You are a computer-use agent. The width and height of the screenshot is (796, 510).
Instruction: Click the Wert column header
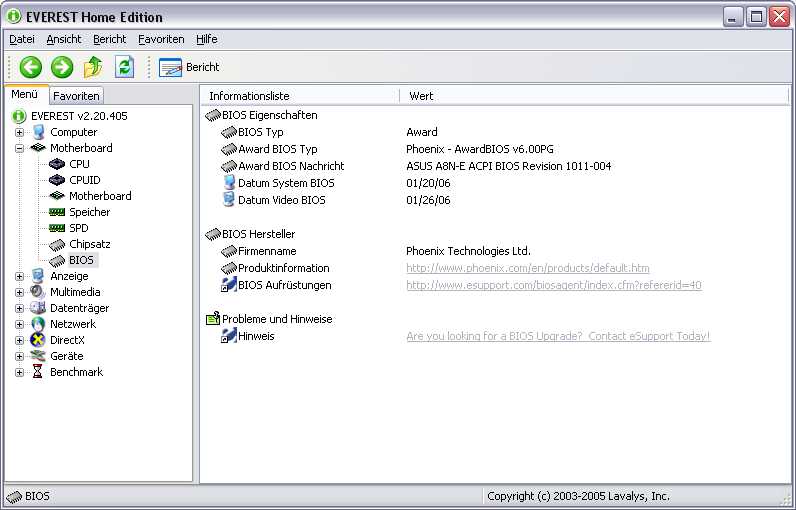(x=594, y=96)
